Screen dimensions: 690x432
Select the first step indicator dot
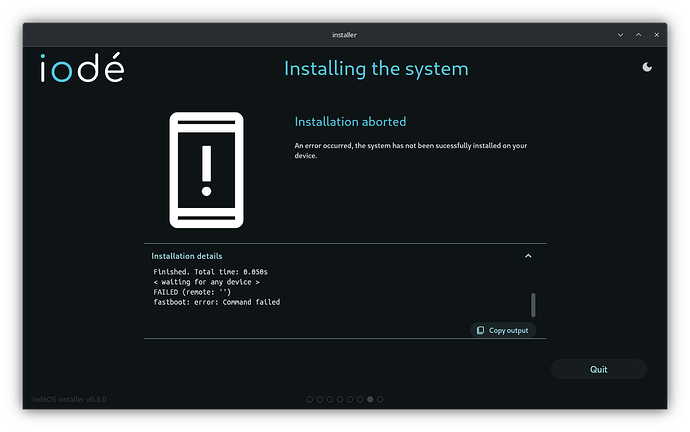(x=310, y=399)
